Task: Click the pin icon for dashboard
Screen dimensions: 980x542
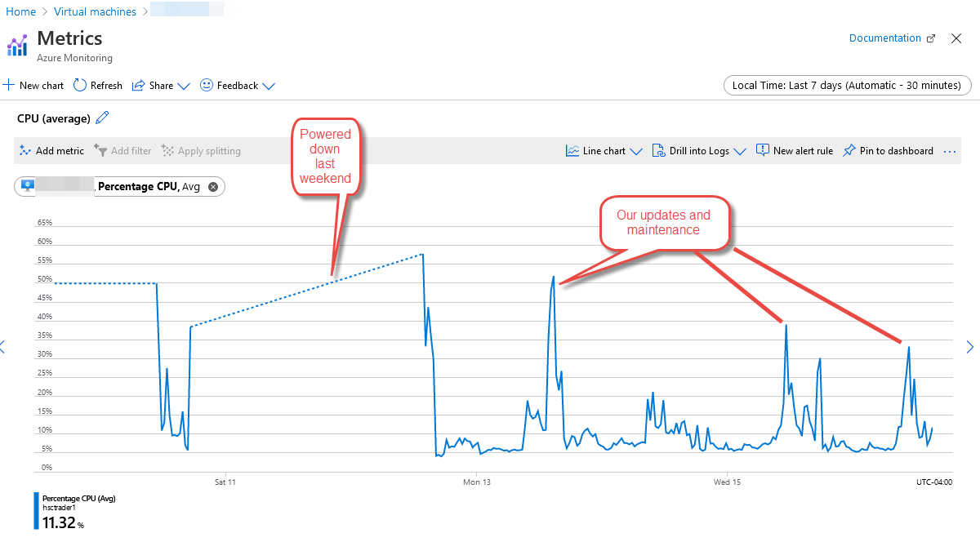Action: point(849,151)
